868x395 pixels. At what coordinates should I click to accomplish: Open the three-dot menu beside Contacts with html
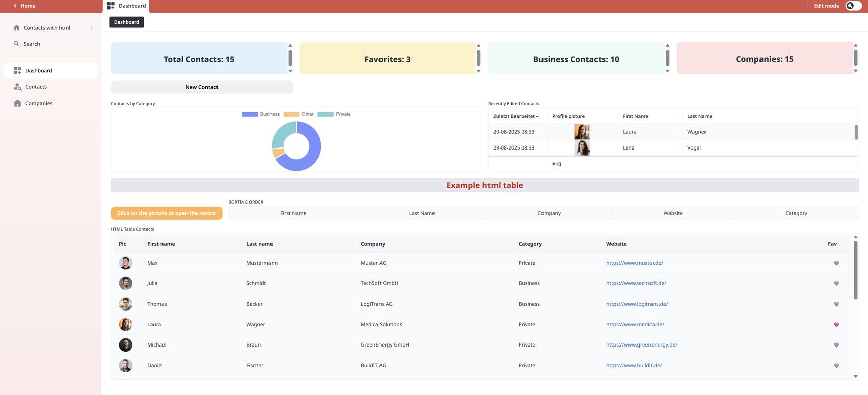tap(91, 28)
